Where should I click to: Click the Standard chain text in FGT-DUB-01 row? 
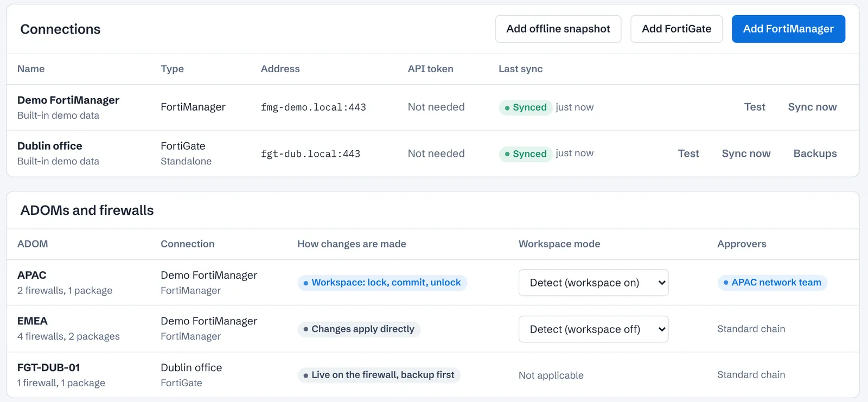click(x=751, y=375)
